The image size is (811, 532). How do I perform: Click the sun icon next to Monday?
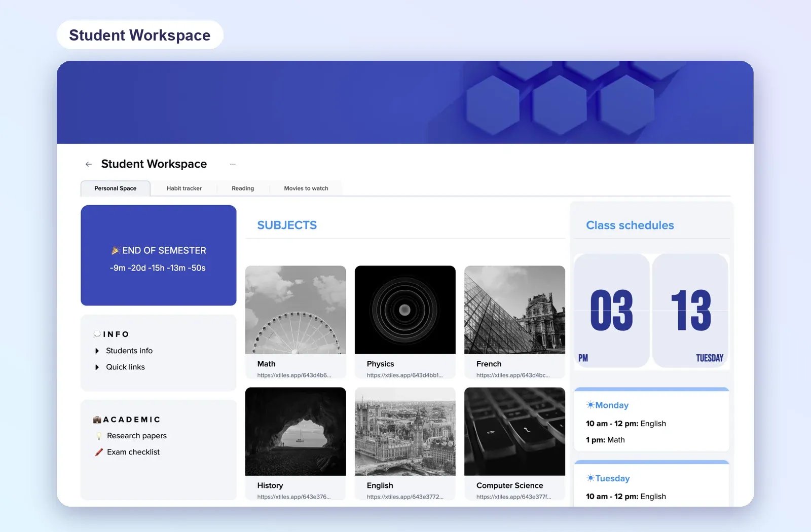click(591, 405)
